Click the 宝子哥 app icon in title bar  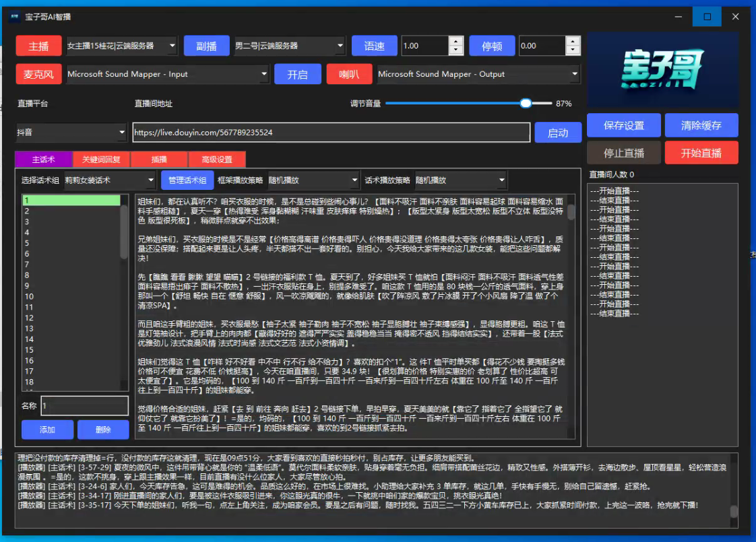coord(13,17)
